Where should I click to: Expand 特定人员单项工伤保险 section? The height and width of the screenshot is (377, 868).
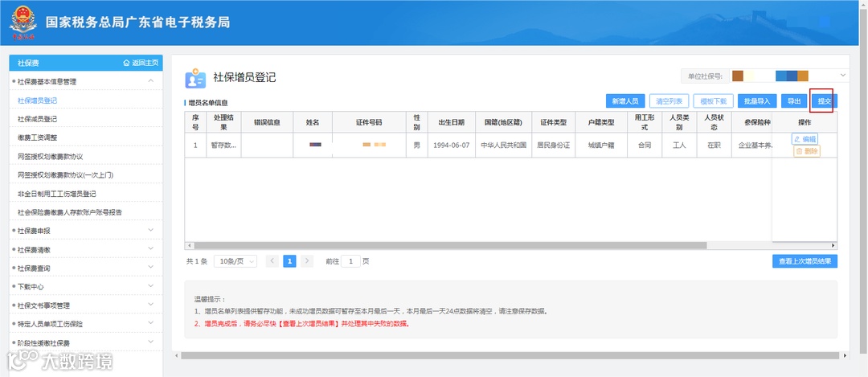tap(150, 323)
